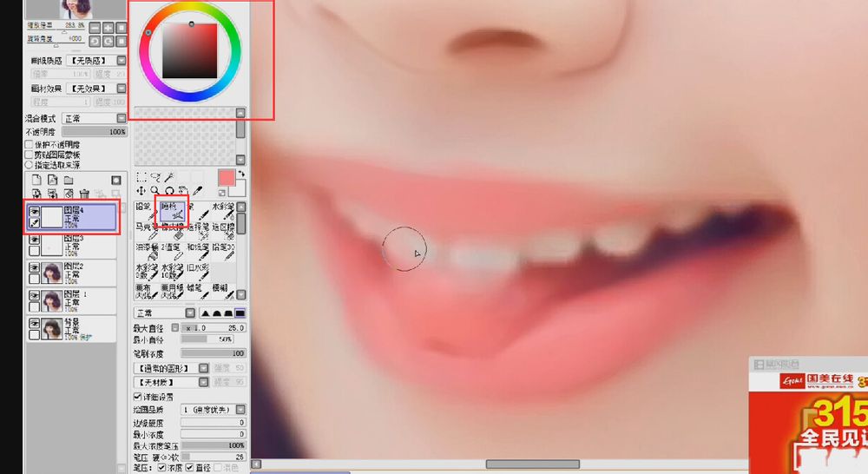Toggle 保护不透明度 preserve opacity checkbox
868x474 pixels.
[x=29, y=144]
